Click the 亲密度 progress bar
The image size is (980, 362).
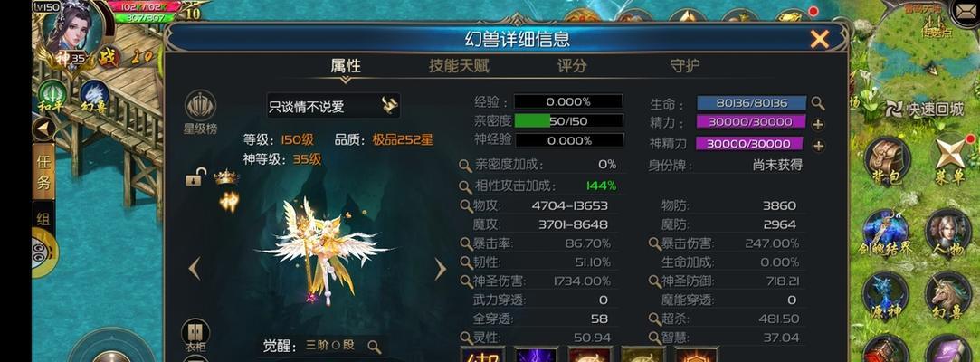[569, 120]
